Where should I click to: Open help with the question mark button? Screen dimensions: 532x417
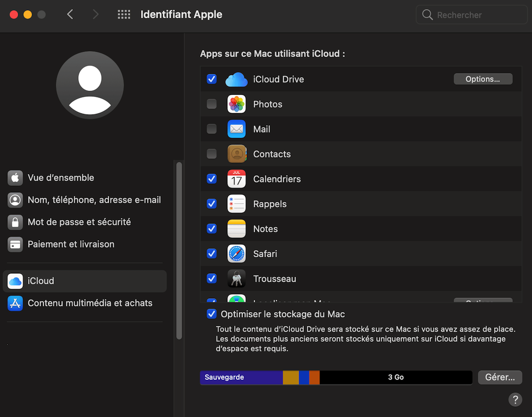[515, 399]
